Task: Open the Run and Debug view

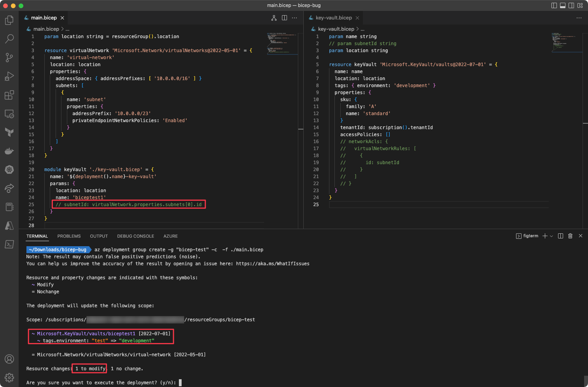Action: (x=9, y=76)
